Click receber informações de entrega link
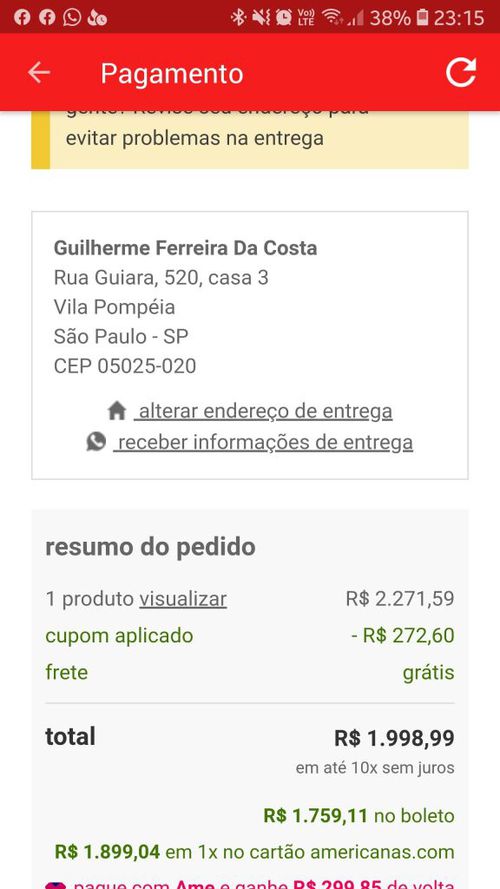 click(263, 442)
